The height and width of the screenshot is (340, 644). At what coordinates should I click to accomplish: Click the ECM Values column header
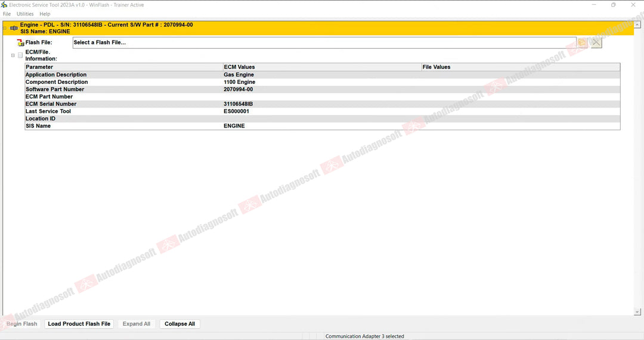[322, 67]
